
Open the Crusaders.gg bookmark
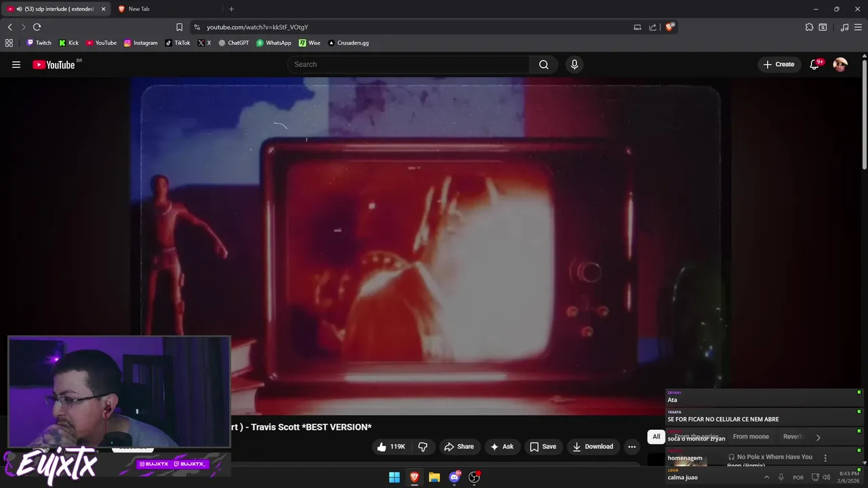(x=349, y=43)
